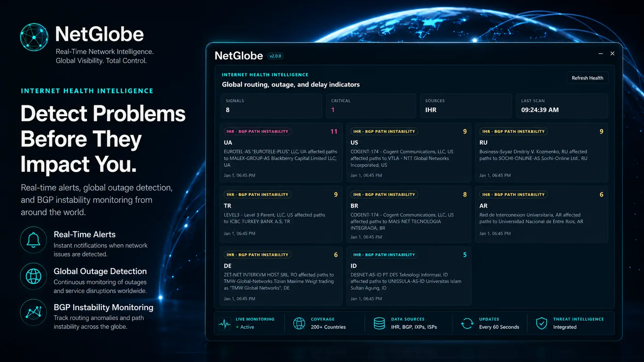This screenshot has width=644, height=362.
Task: Click the DE country code heading
Action: 228,266
